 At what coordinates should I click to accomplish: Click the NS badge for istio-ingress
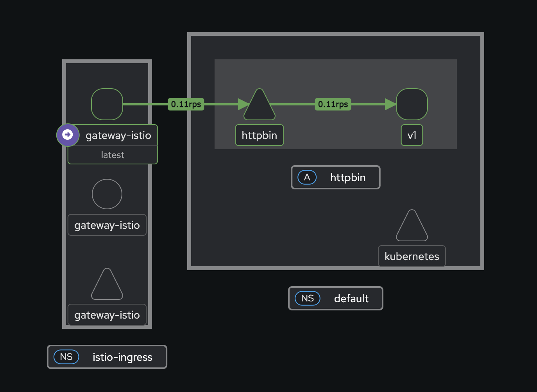(66, 357)
